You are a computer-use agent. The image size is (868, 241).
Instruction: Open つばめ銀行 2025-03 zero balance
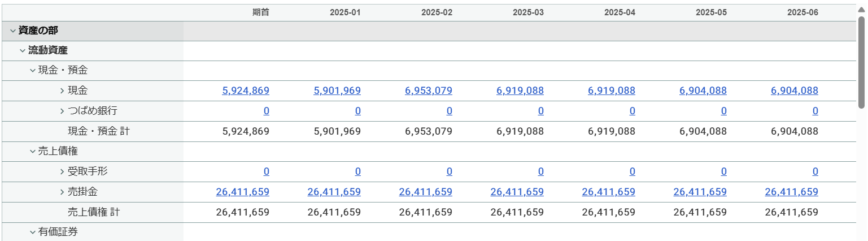point(541,111)
